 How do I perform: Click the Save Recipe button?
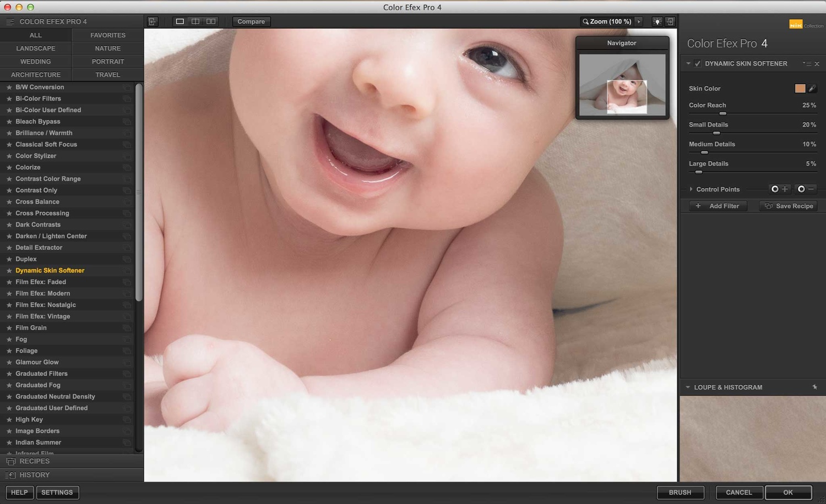(x=789, y=206)
